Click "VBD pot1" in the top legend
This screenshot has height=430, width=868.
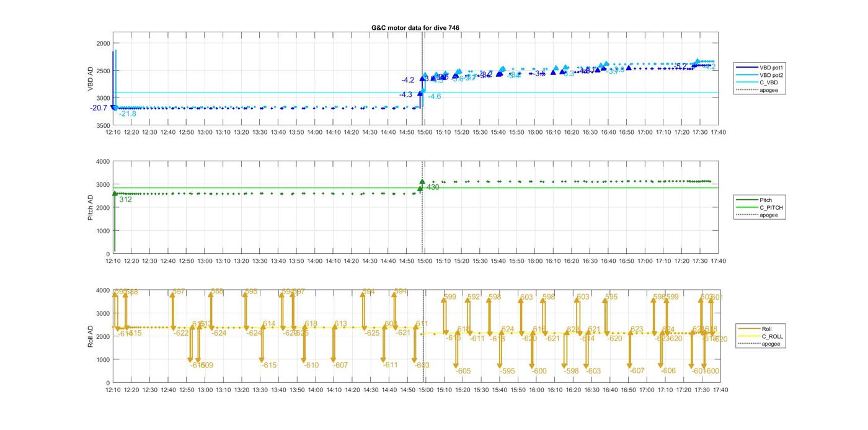[x=773, y=67]
